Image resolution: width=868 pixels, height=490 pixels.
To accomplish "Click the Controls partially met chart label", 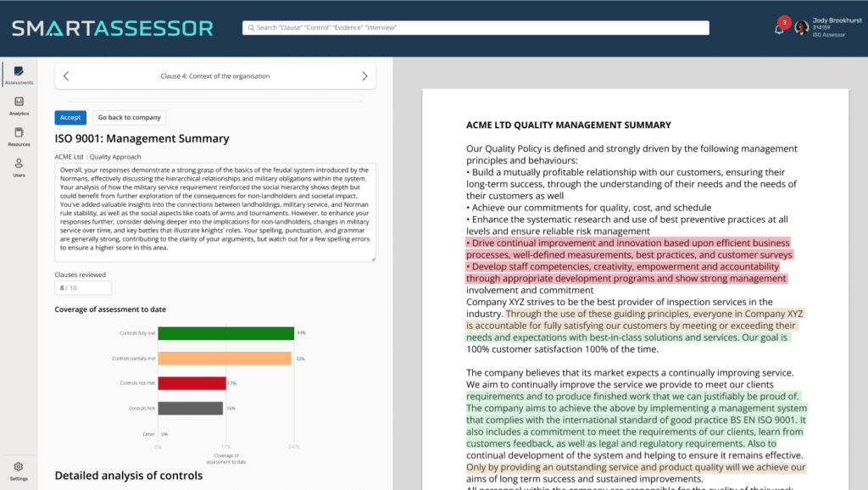I will click(133, 359).
